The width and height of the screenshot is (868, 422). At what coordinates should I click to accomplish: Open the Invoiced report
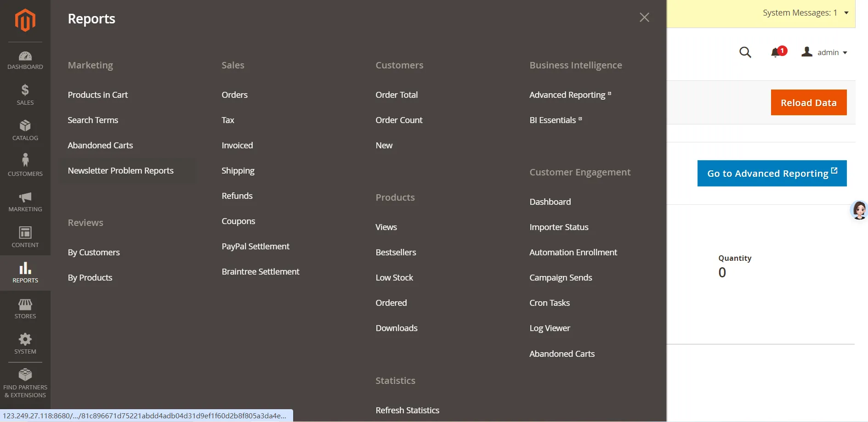[x=238, y=146]
